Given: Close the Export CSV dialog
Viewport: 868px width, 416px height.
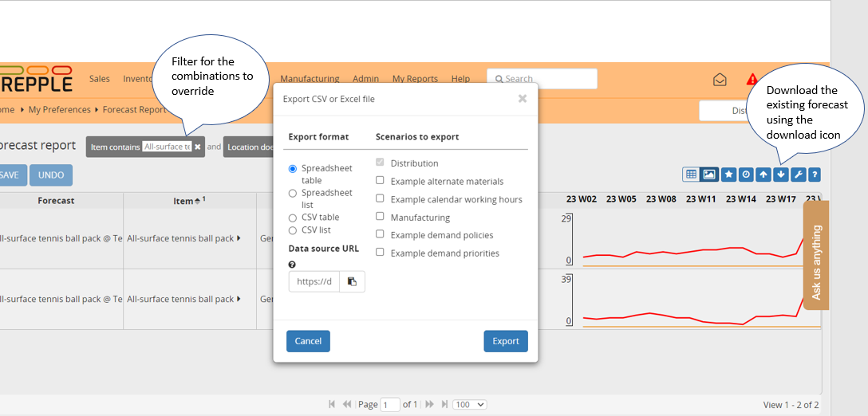Looking at the screenshot, I should [522, 99].
